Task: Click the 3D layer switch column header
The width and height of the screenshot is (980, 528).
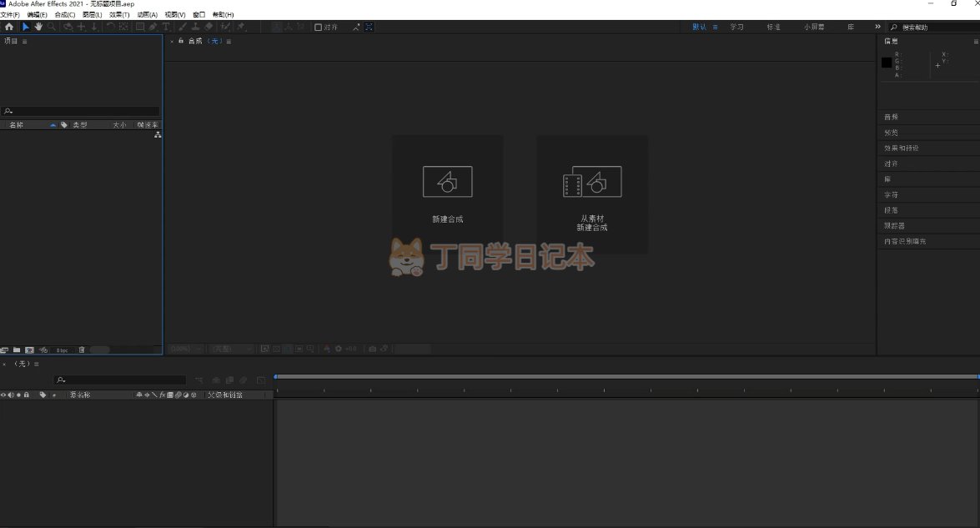Action: (193, 395)
